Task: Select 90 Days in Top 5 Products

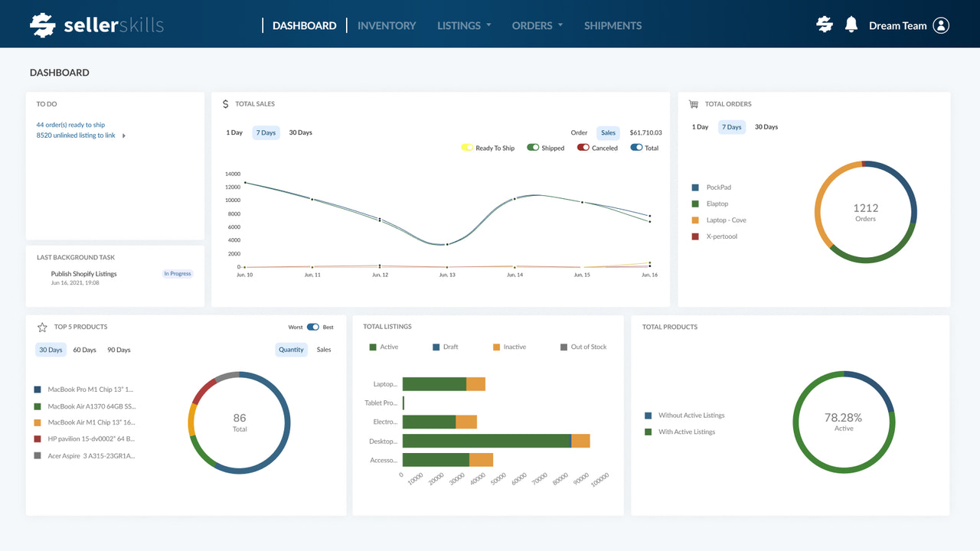Action: [x=119, y=350]
